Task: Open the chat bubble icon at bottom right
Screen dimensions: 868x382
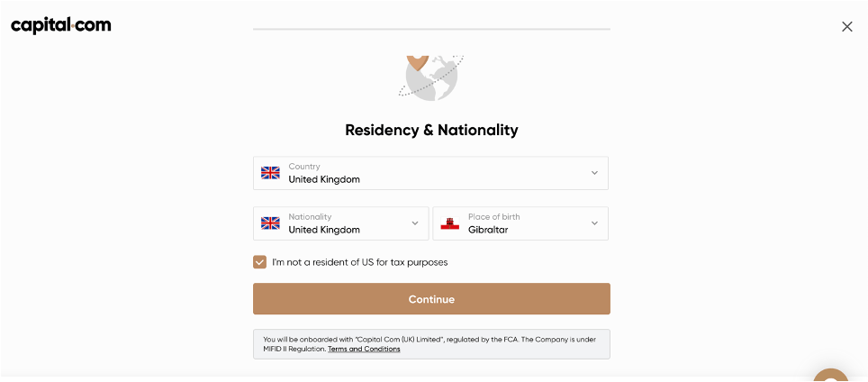Action: point(830,376)
